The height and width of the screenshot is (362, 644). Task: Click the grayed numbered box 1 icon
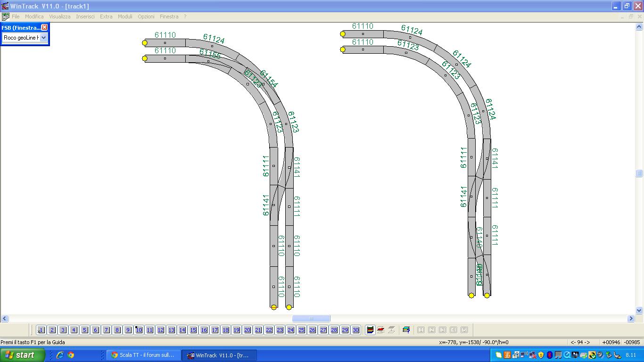421,330
